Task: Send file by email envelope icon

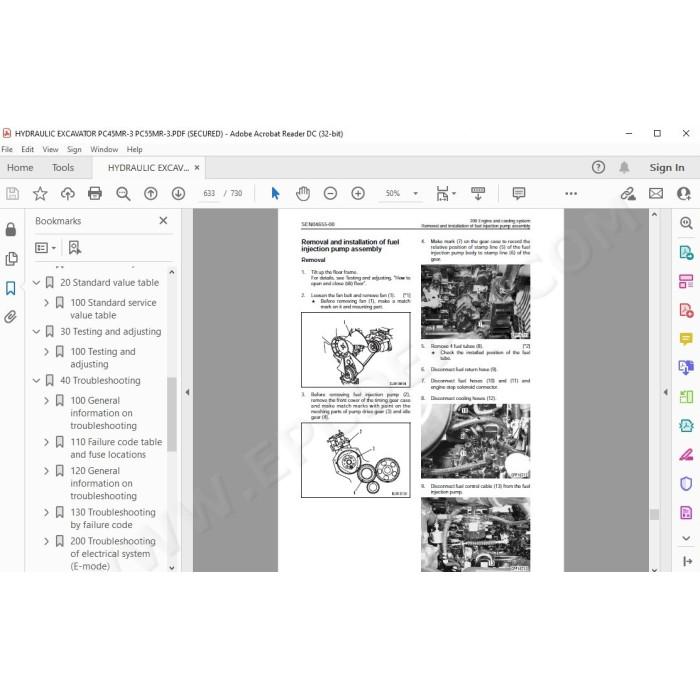Action: click(x=656, y=193)
